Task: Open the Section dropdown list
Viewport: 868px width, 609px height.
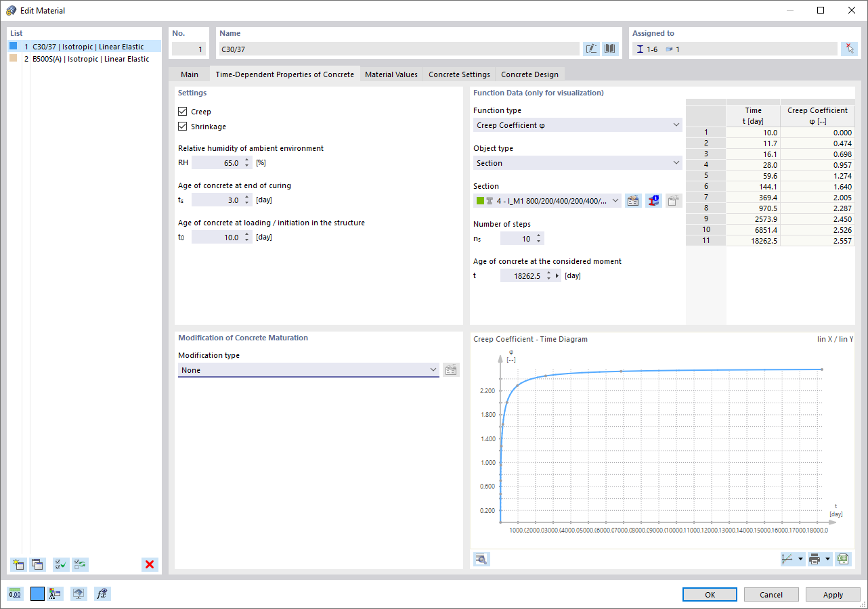Action: [x=547, y=200]
